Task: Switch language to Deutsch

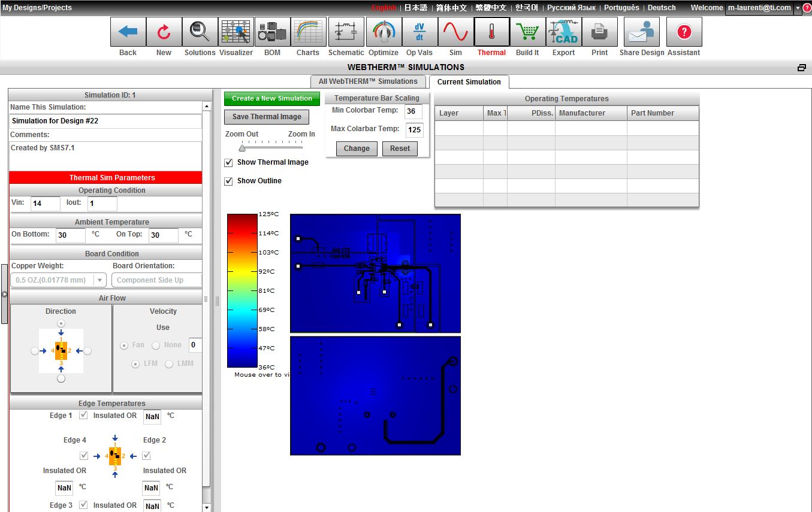Action: point(662,8)
